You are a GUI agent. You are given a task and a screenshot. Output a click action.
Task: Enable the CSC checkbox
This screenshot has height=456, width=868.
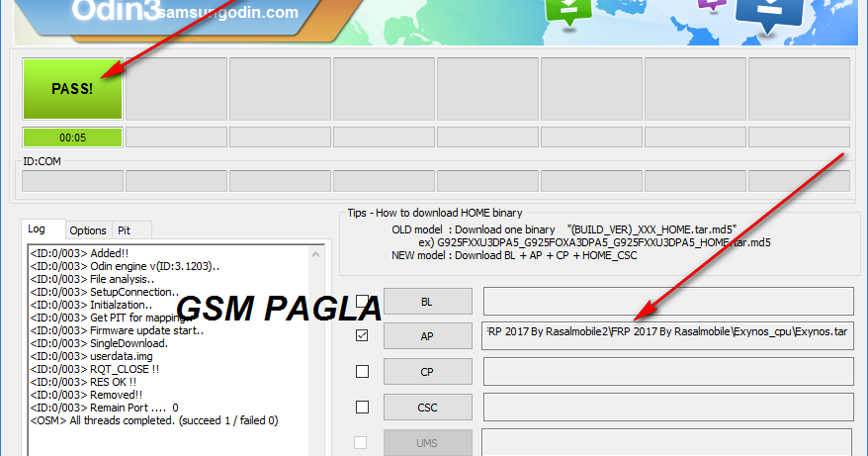click(362, 408)
